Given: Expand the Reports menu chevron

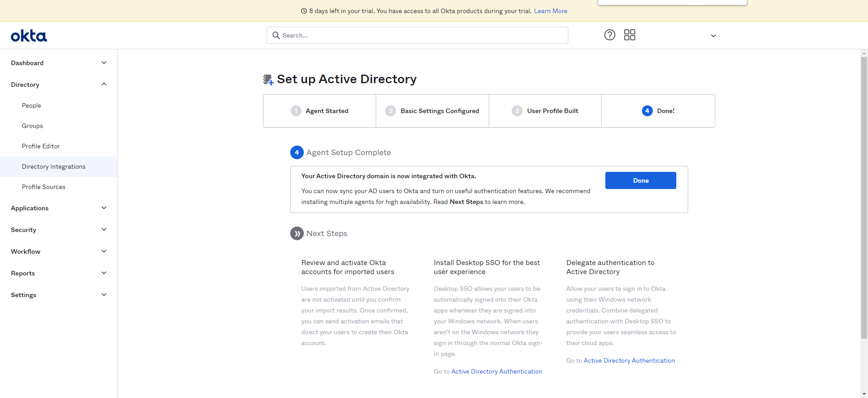Looking at the screenshot, I should (x=104, y=273).
